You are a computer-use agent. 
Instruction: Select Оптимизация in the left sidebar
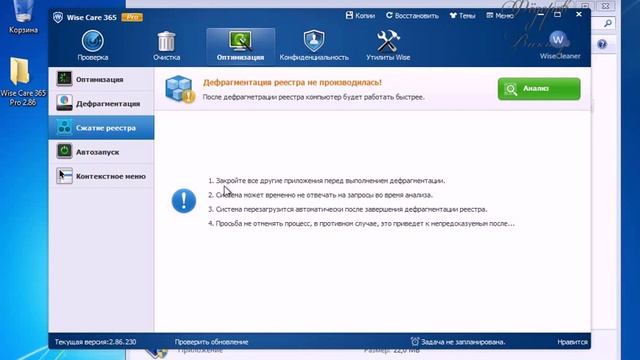[101, 79]
